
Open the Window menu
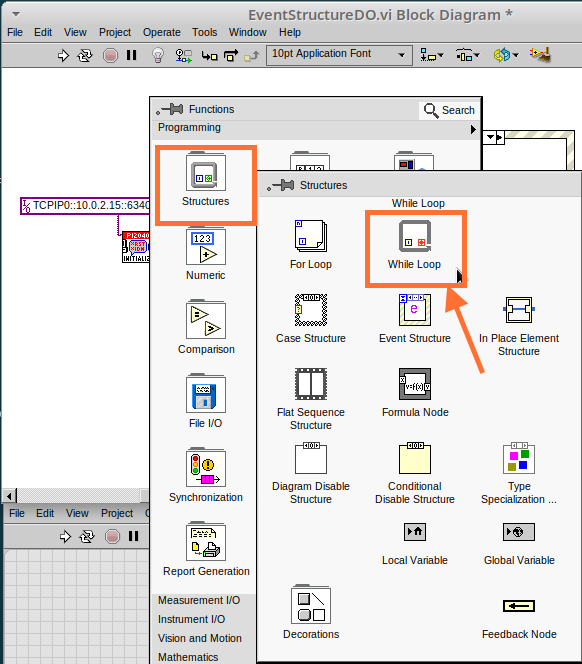(248, 32)
